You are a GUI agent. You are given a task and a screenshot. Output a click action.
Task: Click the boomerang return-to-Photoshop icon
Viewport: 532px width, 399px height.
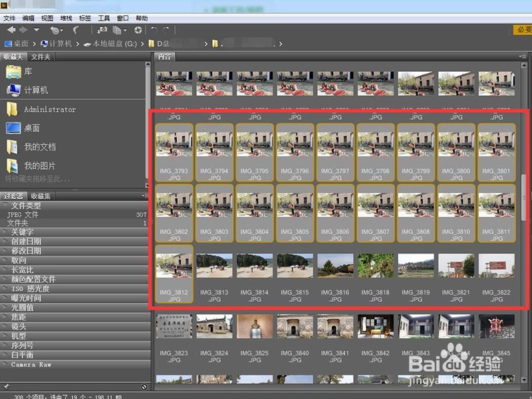coord(76,30)
